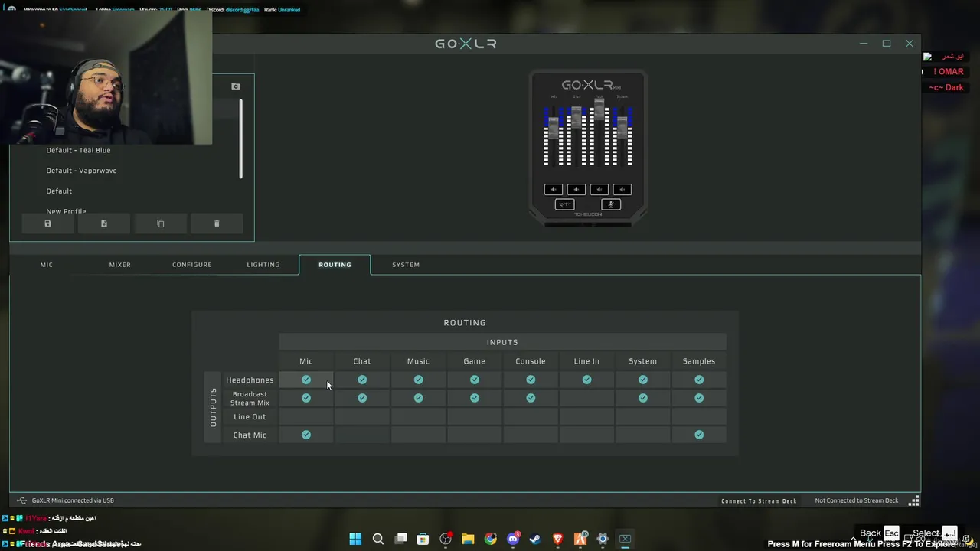
Task: Uncheck Music to Headphones routing
Action: (x=418, y=380)
